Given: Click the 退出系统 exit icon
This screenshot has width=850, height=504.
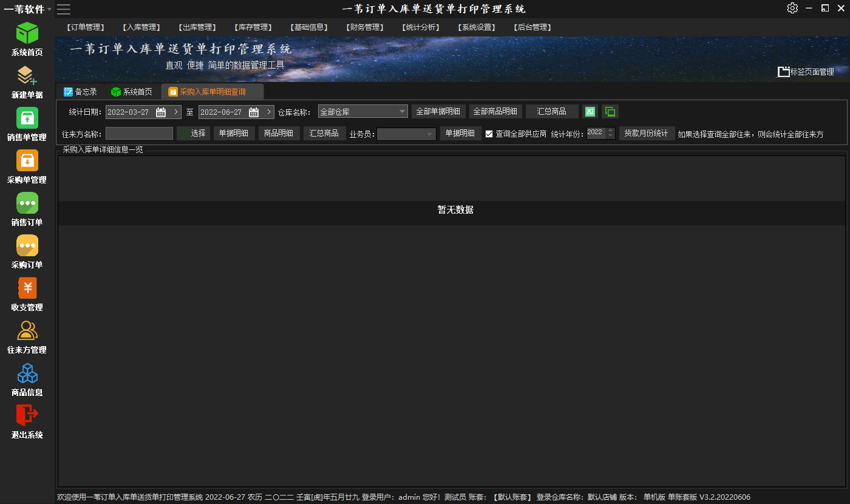Looking at the screenshot, I should click(27, 415).
